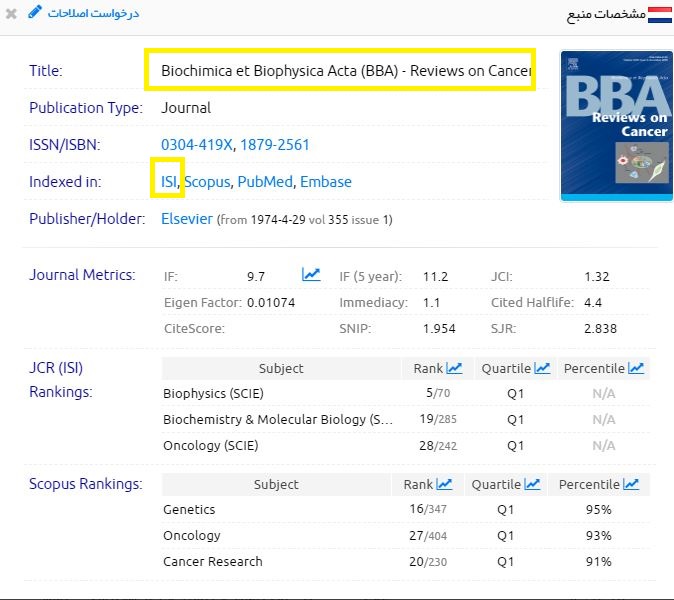Viewport: 674px width, 600px height.
Task: Click the IF trend chart icon
Action: (311, 275)
